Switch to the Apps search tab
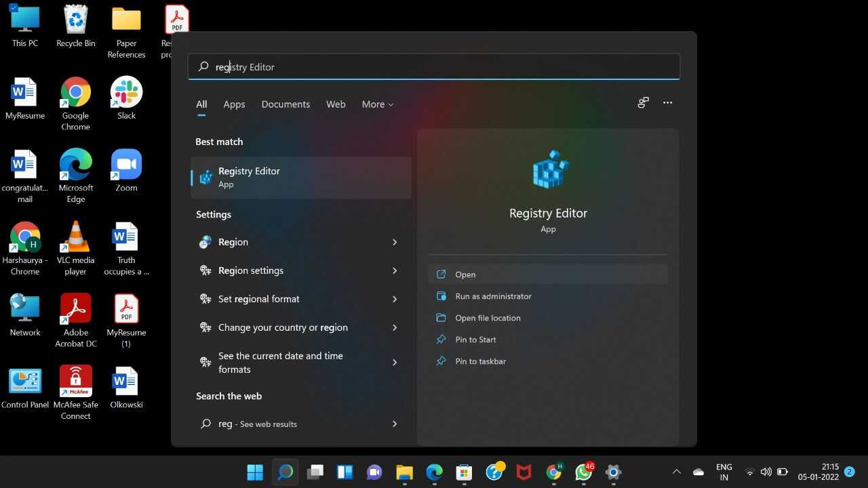This screenshot has width=868, height=488. pos(234,104)
